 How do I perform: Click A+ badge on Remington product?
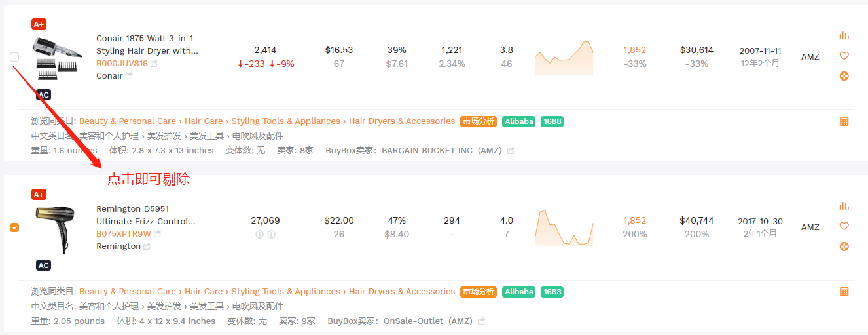coord(39,195)
